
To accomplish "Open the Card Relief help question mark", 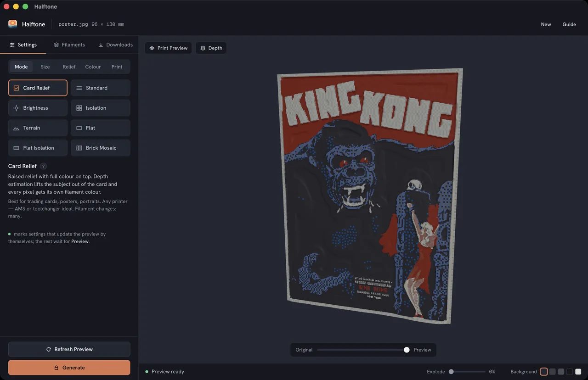I will tap(44, 166).
